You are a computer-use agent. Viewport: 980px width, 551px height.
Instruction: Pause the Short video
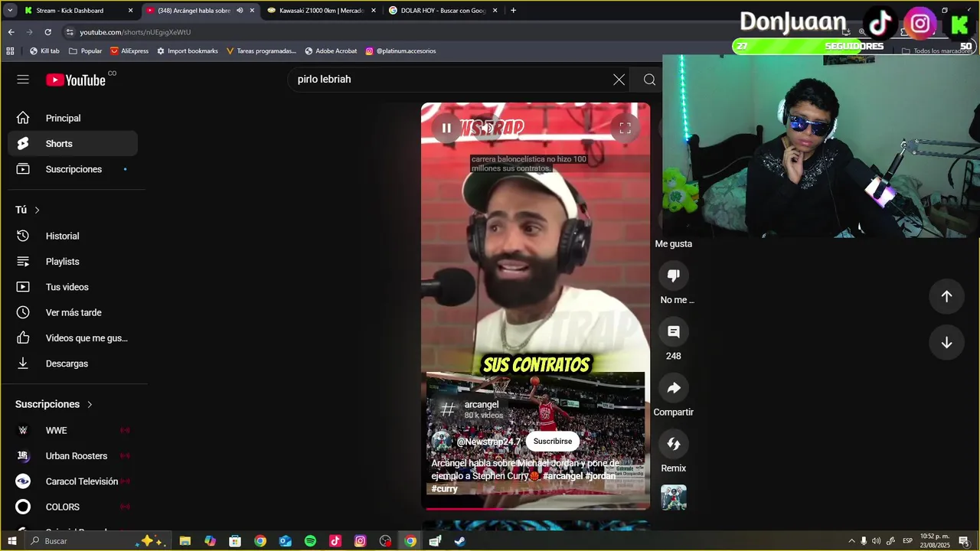(446, 128)
